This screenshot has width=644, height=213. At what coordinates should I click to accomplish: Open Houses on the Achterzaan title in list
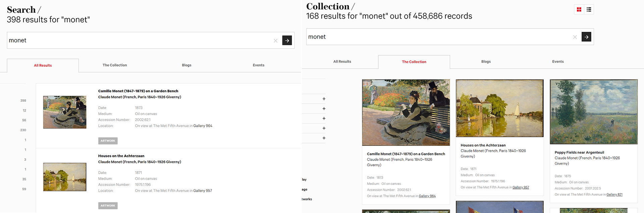[121, 156]
